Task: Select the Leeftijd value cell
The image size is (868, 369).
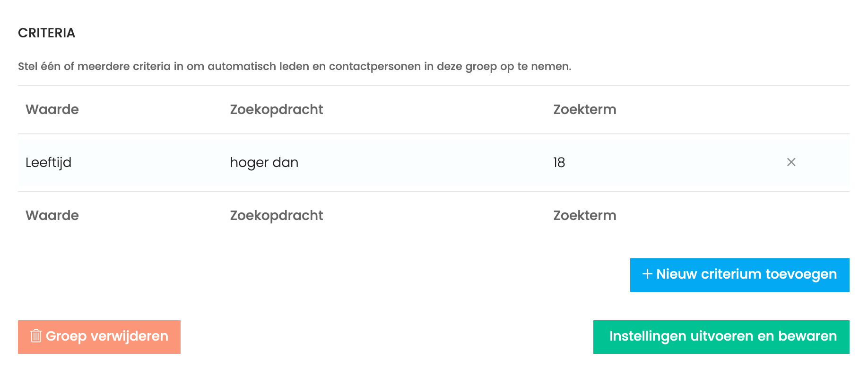Action: (48, 163)
